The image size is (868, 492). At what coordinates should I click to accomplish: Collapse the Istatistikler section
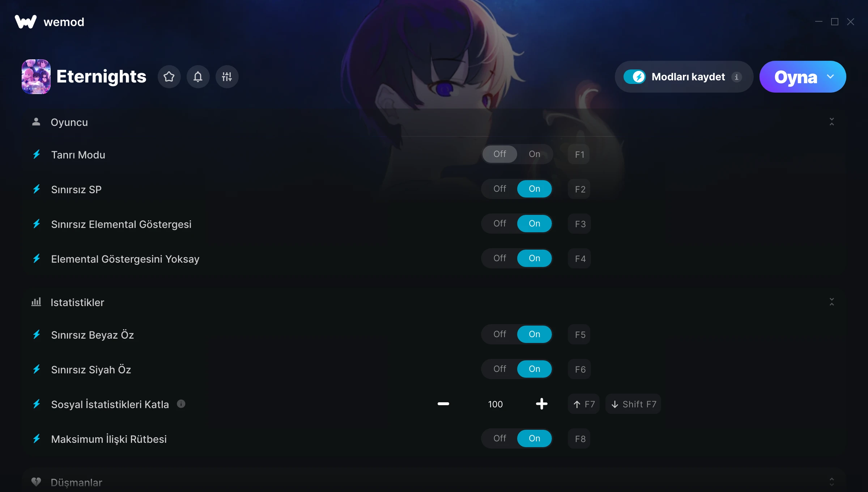tap(831, 302)
